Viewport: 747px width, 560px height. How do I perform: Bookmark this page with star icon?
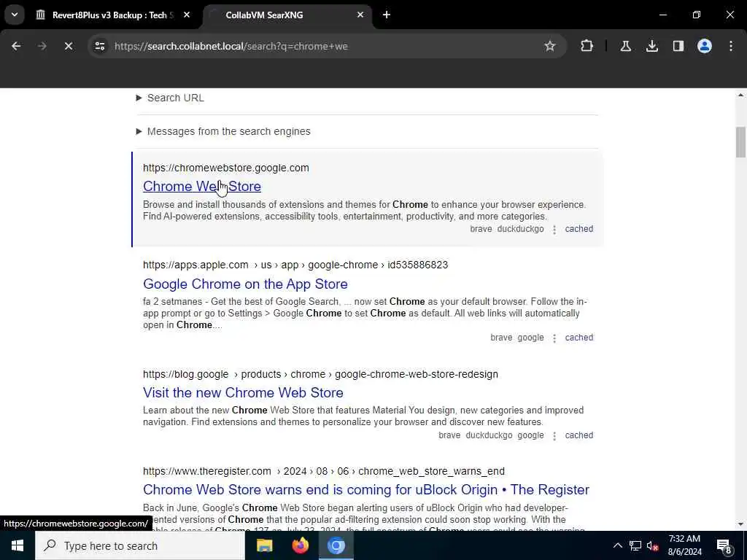[550, 46]
